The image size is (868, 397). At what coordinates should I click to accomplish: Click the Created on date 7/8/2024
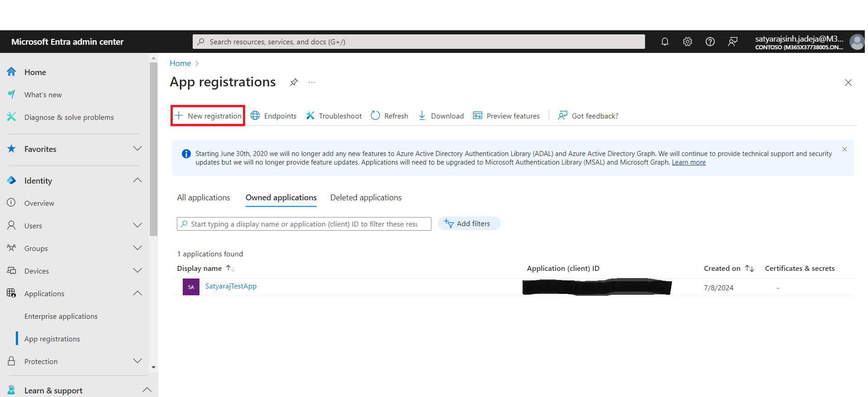(x=718, y=288)
